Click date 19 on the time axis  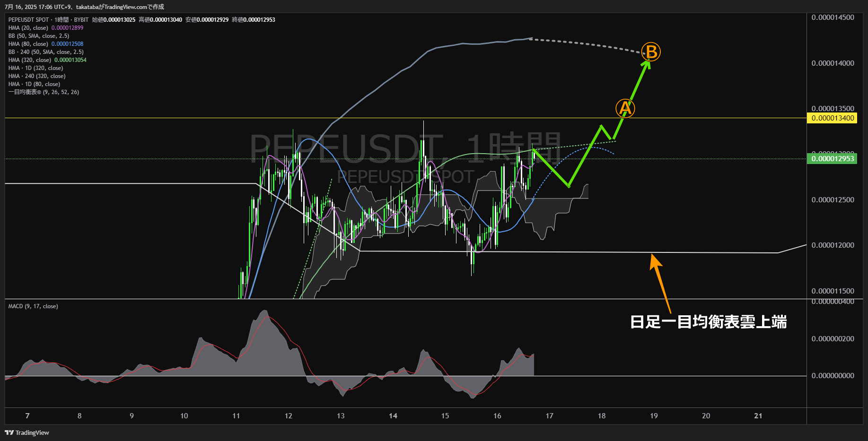[654, 416]
